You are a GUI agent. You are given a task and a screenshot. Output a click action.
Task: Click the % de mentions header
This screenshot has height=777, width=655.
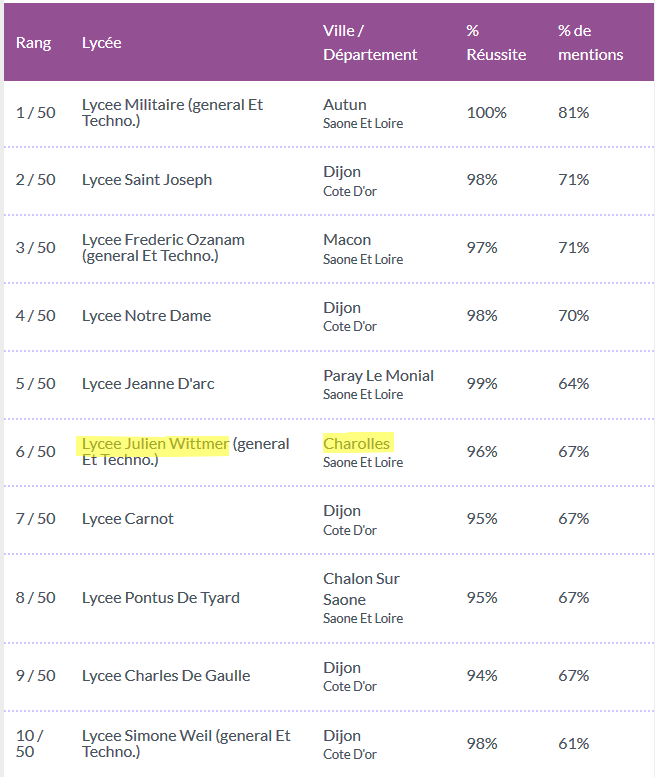click(591, 43)
